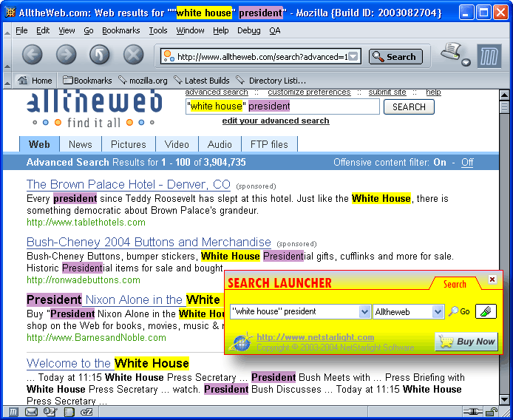The width and height of the screenshot is (513, 420).
Task: Open the URL bar history dropdown
Action: (353, 57)
